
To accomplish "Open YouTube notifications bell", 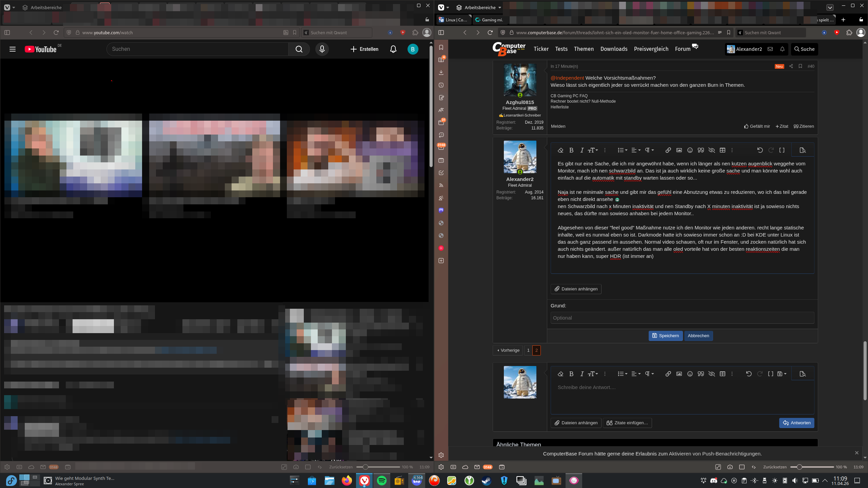I will point(393,49).
